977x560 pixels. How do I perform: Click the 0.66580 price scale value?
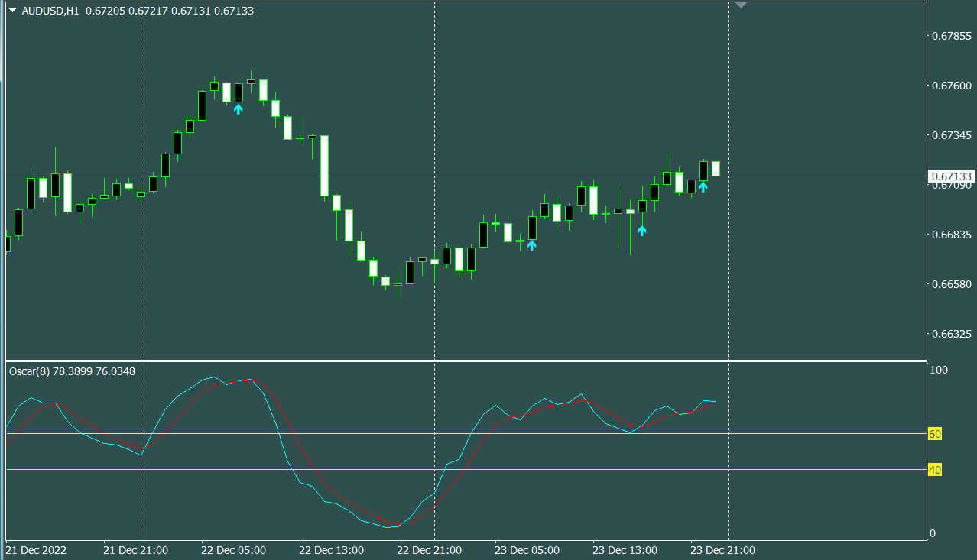coord(951,284)
